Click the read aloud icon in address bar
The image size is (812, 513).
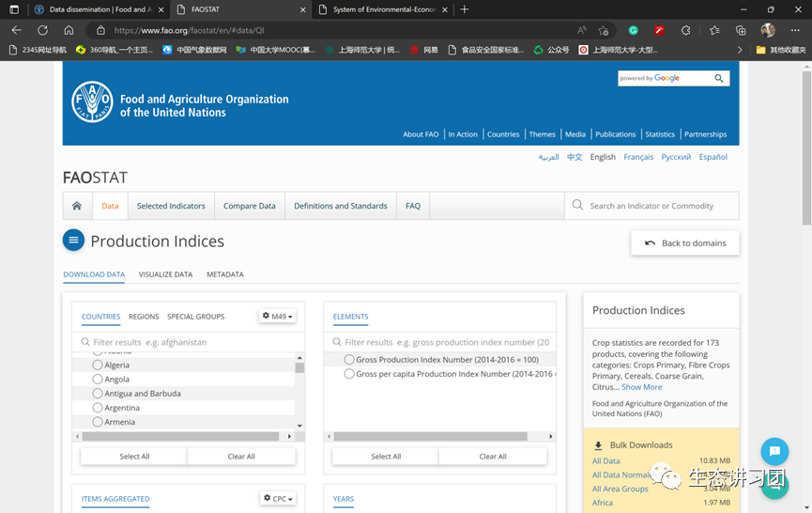pyautogui.click(x=582, y=31)
